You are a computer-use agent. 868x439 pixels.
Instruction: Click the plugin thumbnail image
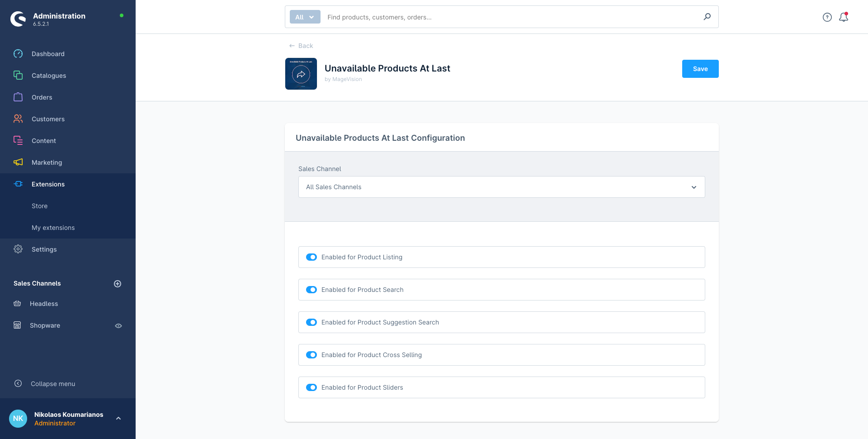pyautogui.click(x=301, y=74)
